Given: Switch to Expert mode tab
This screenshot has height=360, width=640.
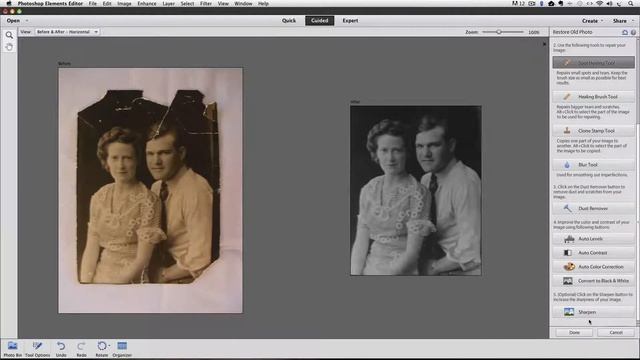Looking at the screenshot, I should tap(350, 20).
